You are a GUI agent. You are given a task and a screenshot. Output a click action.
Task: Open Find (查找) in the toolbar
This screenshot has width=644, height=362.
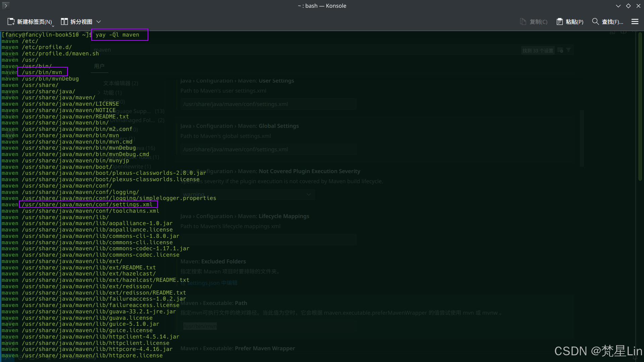[x=607, y=22]
